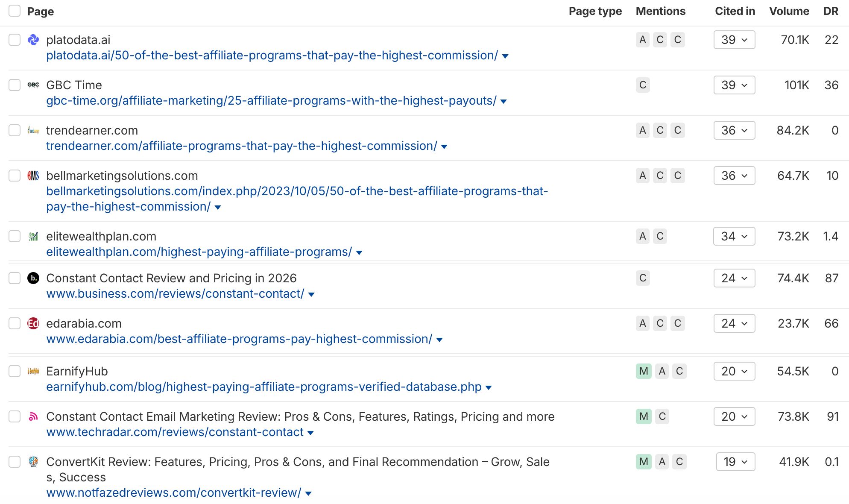Click the trendearner.com favicon
849x504 pixels.
click(x=34, y=130)
